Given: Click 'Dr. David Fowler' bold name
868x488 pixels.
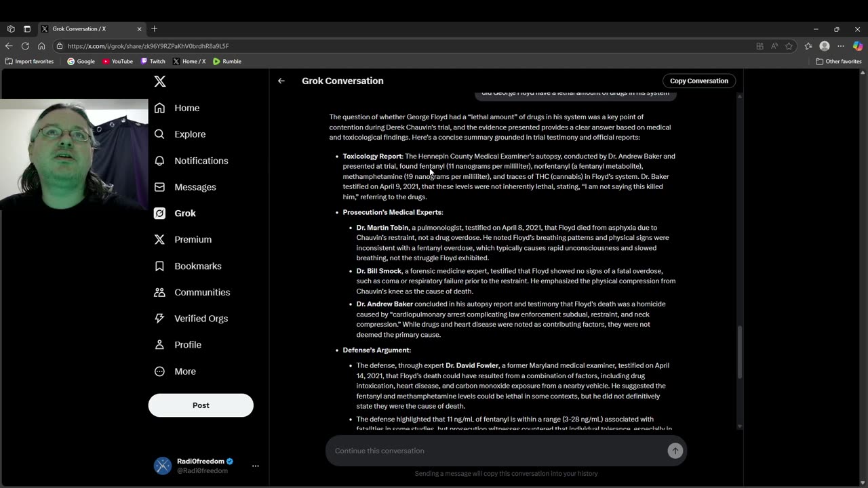Looking at the screenshot, I should pyautogui.click(x=472, y=365).
